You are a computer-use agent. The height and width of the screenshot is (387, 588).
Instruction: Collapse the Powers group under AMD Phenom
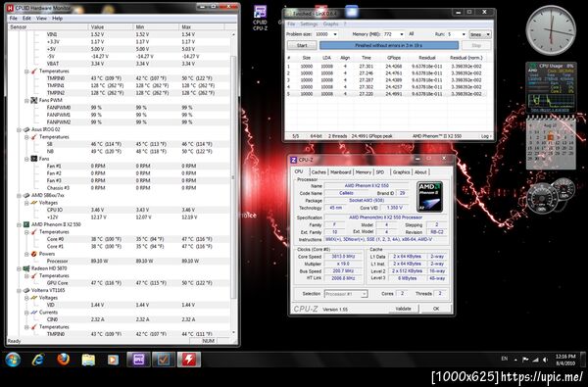tap(26, 254)
